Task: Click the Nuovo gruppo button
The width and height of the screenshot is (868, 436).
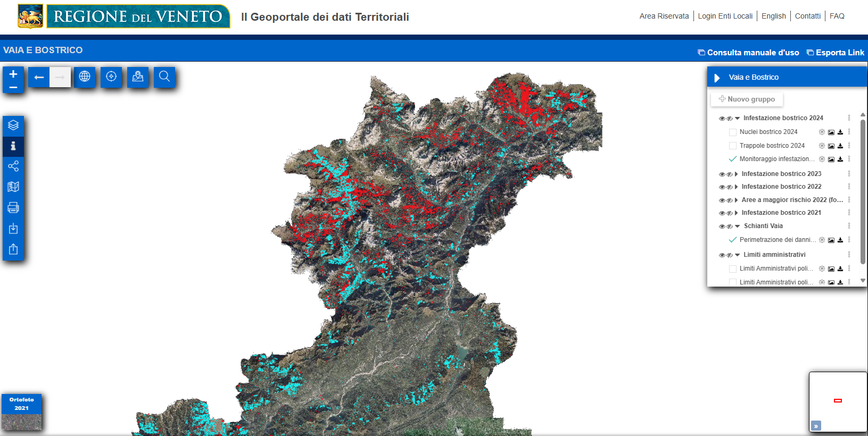Action: click(x=747, y=99)
